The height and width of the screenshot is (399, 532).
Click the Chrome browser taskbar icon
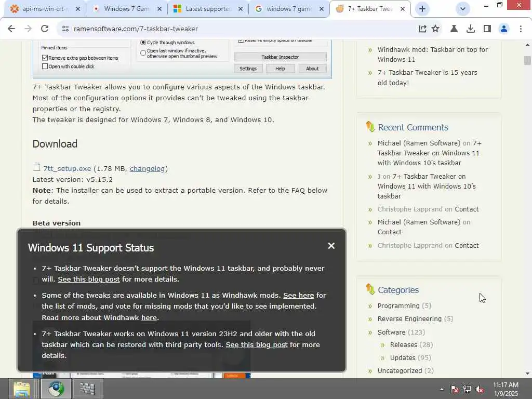coord(56,389)
